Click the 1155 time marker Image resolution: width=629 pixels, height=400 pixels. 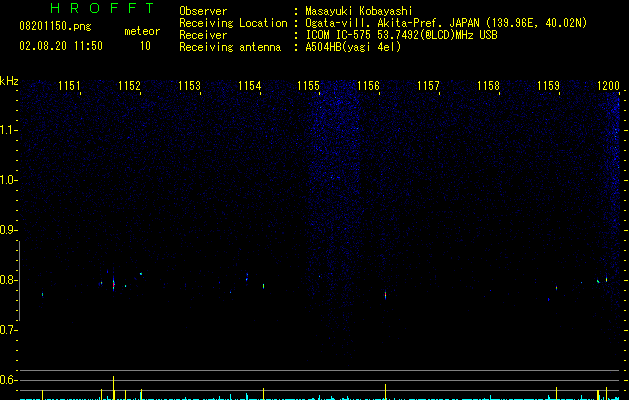tap(308, 86)
